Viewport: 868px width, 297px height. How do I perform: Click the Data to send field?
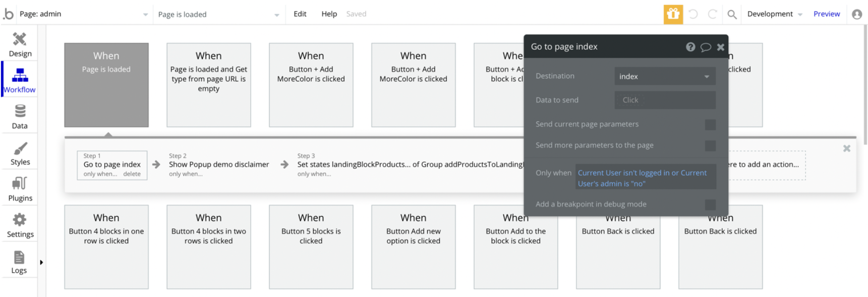(x=664, y=100)
